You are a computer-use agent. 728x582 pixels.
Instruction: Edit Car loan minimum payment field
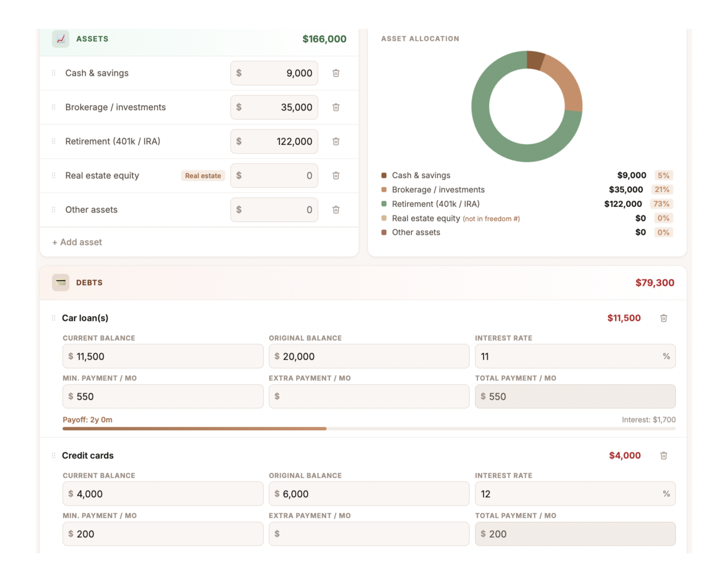(163, 396)
